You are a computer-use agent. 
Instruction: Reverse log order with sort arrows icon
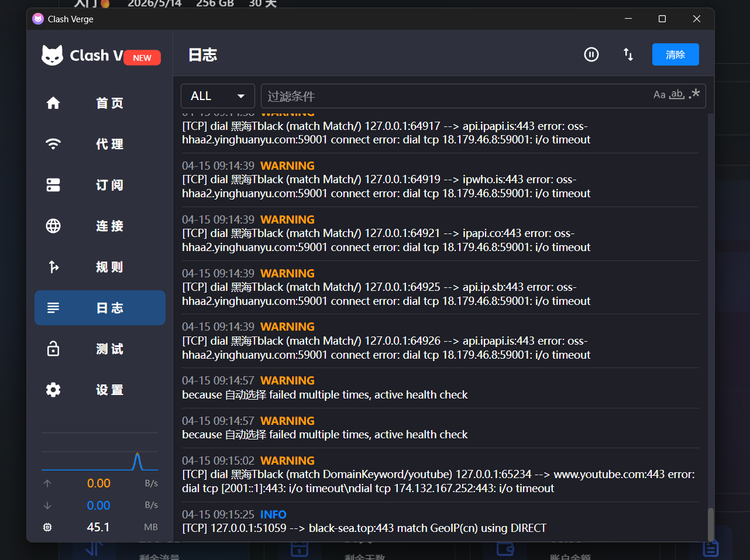click(628, 54)
